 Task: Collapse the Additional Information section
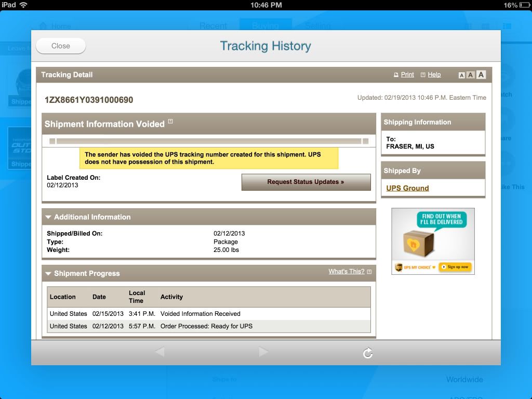click(x=48, y=217)
